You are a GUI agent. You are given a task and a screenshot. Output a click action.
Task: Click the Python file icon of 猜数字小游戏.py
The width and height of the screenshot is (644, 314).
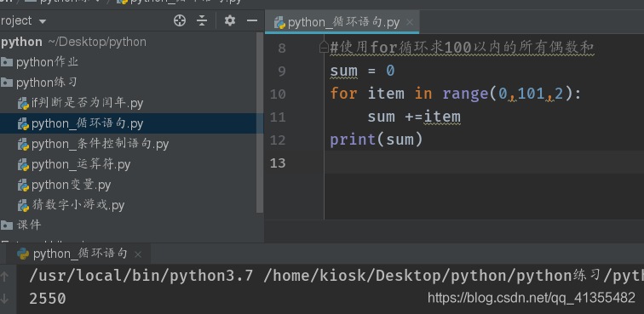(x=23, y=205)
